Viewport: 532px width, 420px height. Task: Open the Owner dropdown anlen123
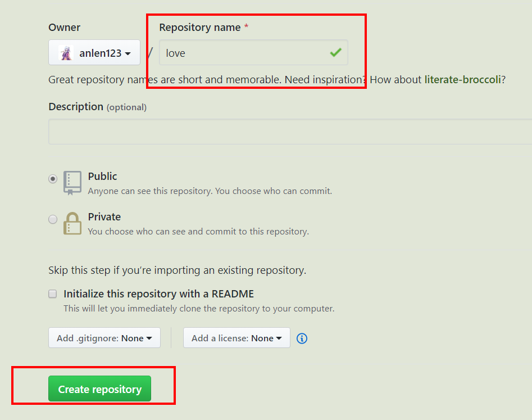tap(94, 53)
